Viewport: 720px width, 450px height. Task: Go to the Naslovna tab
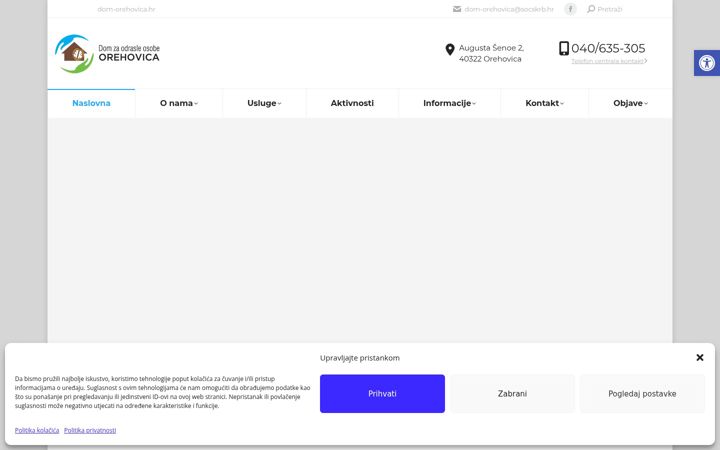click(x=91, y=103)
